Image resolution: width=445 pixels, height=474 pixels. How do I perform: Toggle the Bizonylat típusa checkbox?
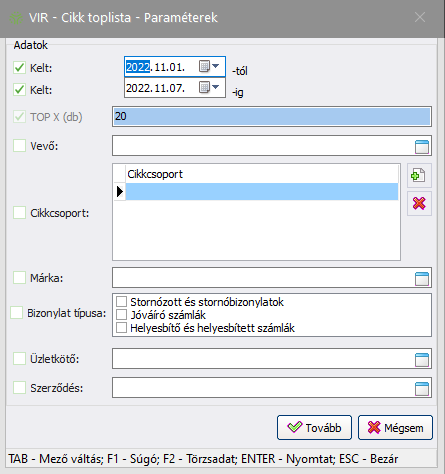(16, 313)
